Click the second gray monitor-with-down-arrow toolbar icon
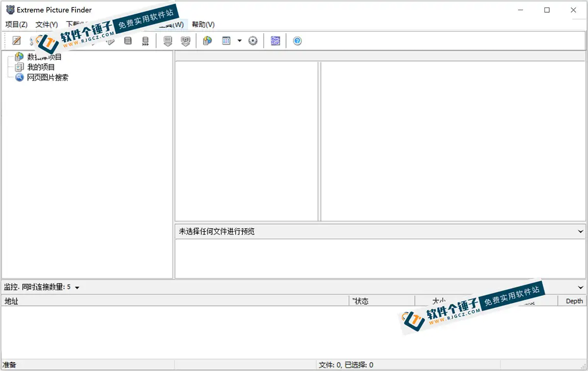Image resolution: width=588 pixels, height=371 pixels. coord(185,41)
